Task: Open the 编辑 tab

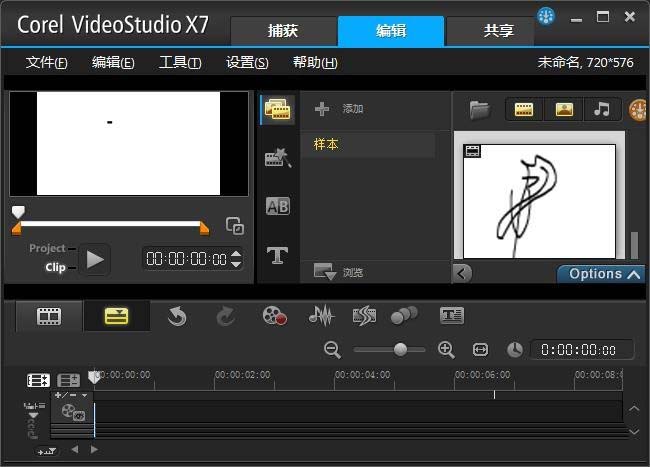Action: click(391, 31)
